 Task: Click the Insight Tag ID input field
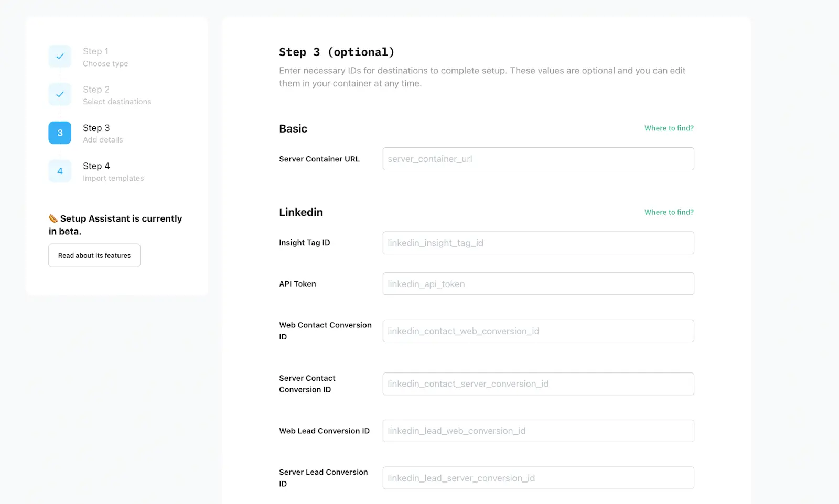538,243
